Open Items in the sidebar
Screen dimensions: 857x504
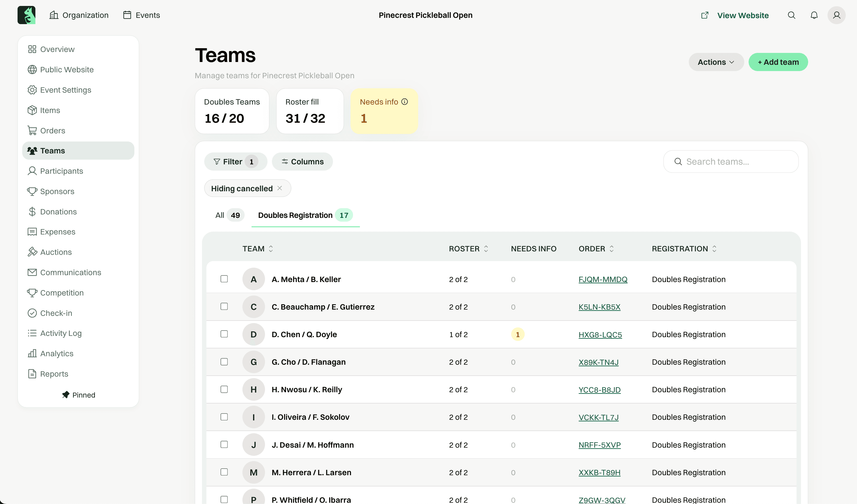(78, 110)
